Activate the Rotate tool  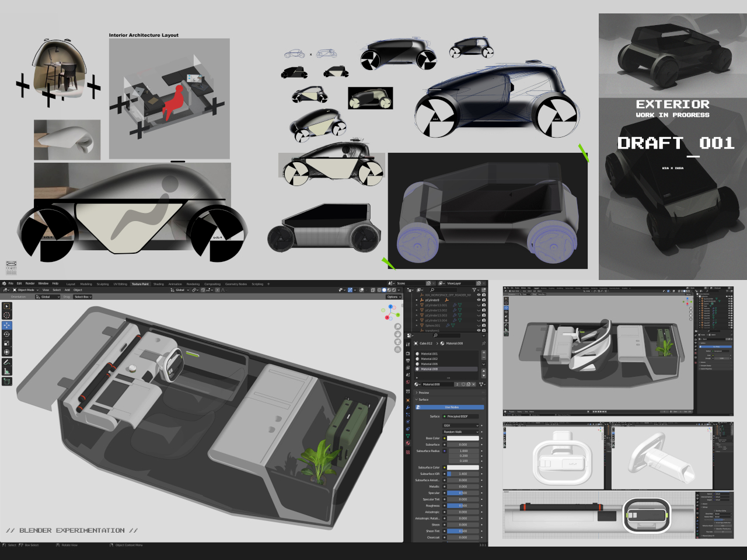[x=7, y=334]
